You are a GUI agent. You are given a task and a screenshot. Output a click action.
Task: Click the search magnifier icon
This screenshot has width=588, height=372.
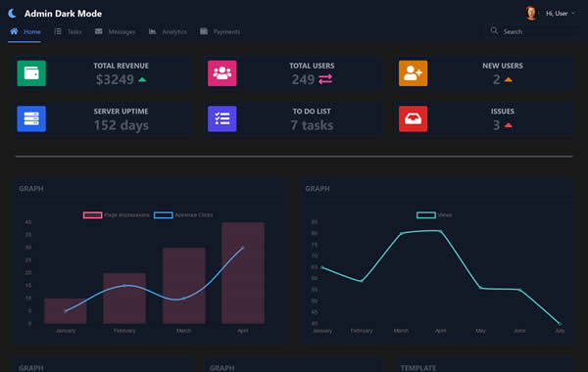(494, 30)
